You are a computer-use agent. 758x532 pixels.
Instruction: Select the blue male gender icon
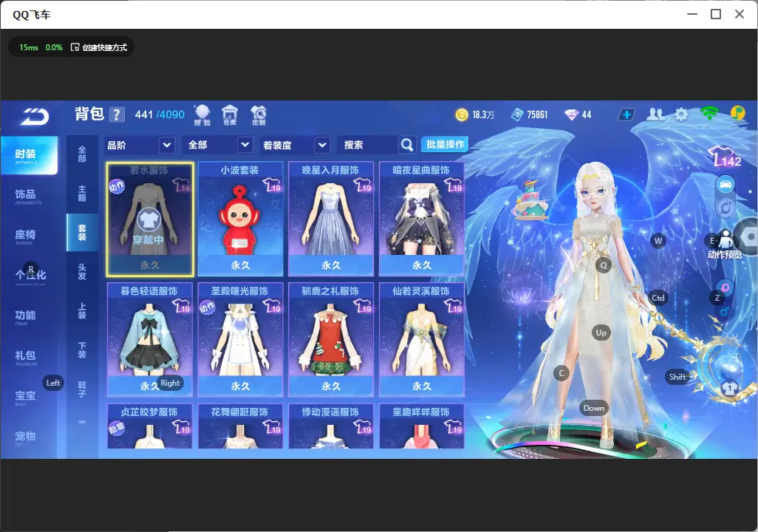(x=724, y=312)
